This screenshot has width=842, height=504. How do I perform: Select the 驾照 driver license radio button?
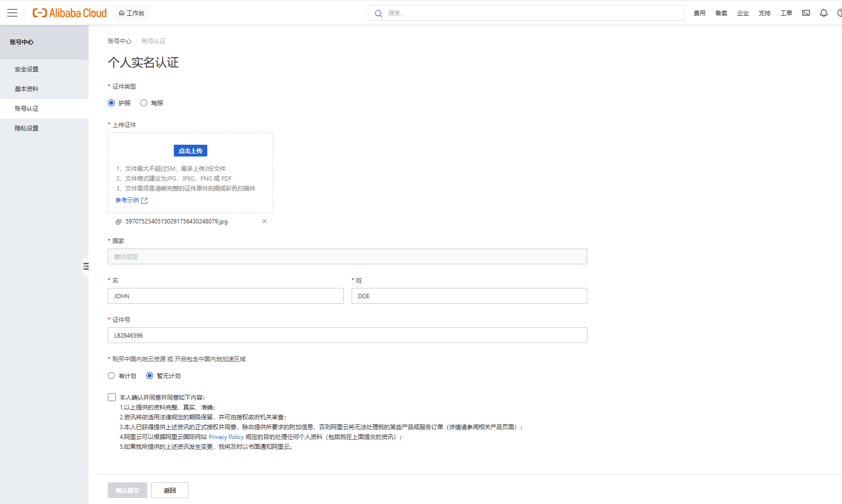click(x=144, y=103)
